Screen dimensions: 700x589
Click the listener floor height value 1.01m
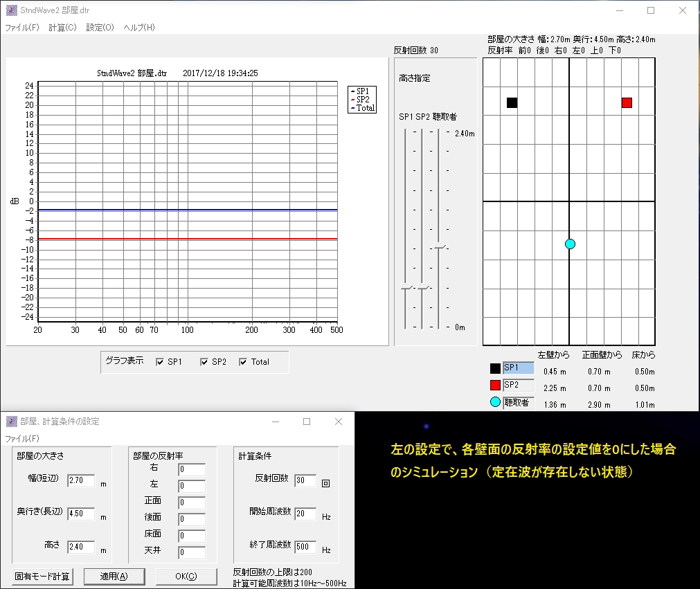(645, 405)
